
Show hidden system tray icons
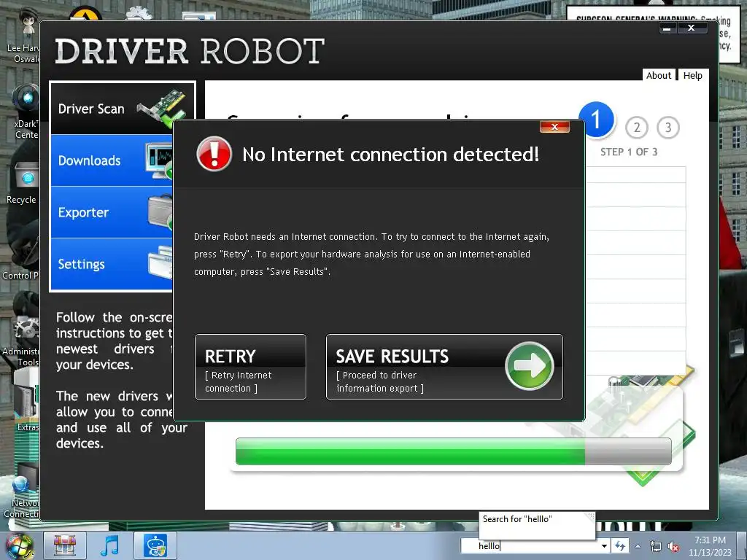[x=638, y=546]
